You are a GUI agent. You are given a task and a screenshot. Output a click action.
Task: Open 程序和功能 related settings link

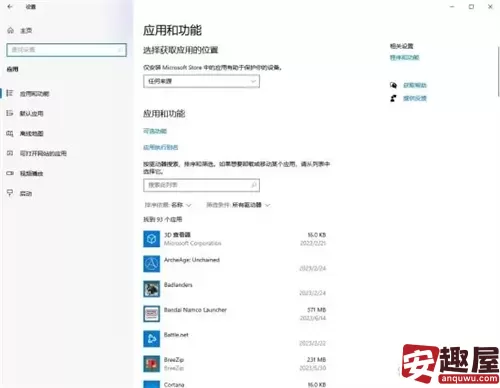tap(405, 58)
